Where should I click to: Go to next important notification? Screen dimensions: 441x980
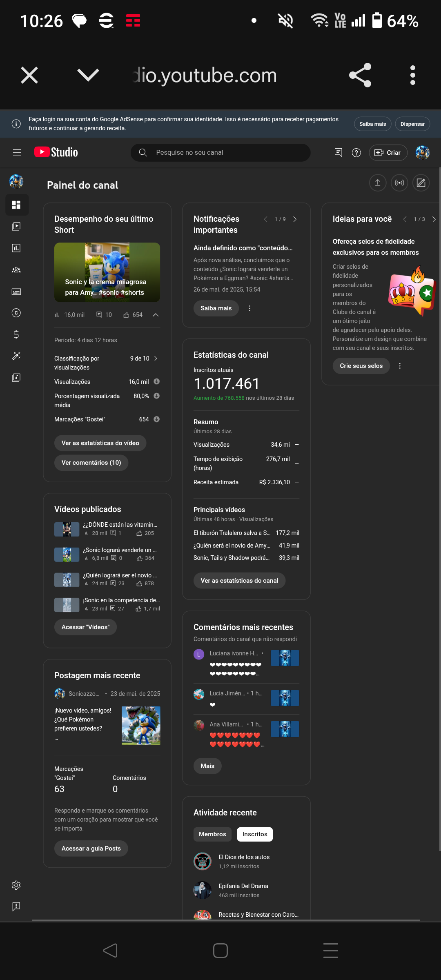click(295, 219)
